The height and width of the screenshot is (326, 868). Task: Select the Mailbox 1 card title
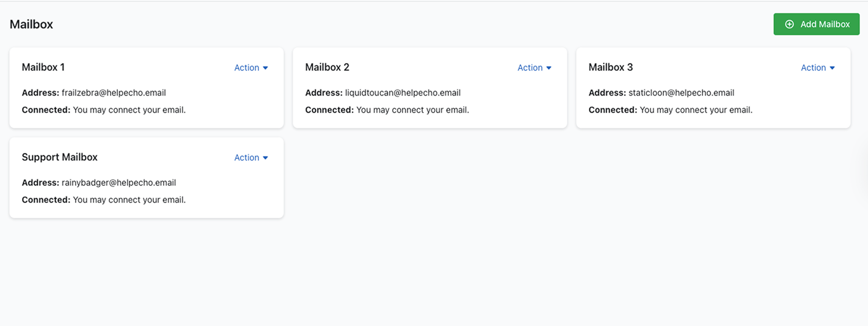(x=43, y=67)
